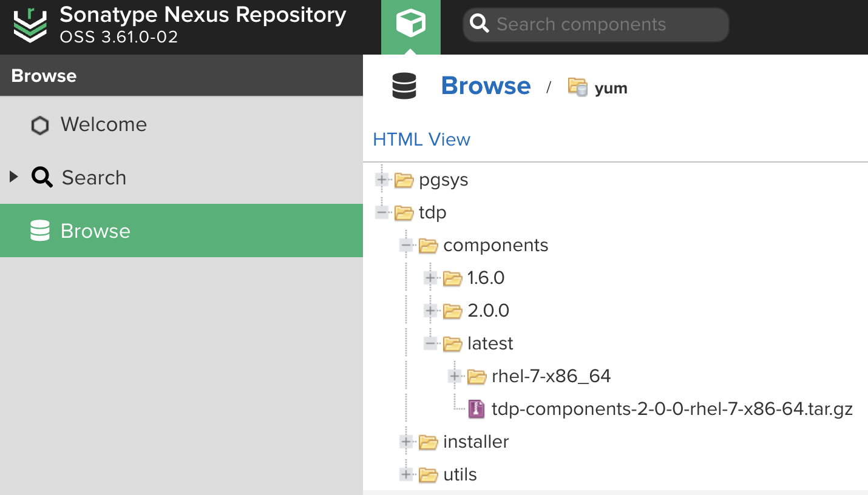Click the Browse breadcrumb heading link
This screenshot has width=868, height=495.
(x=486, y=86)
